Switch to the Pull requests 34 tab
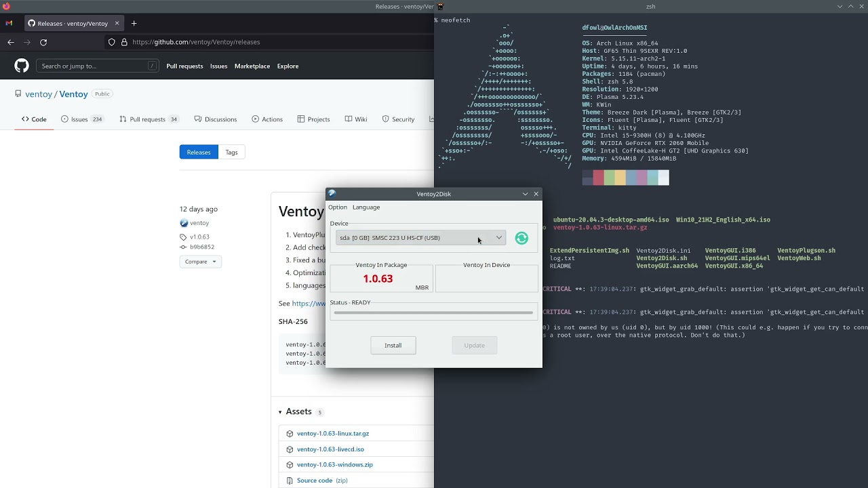 pos(149,119)
